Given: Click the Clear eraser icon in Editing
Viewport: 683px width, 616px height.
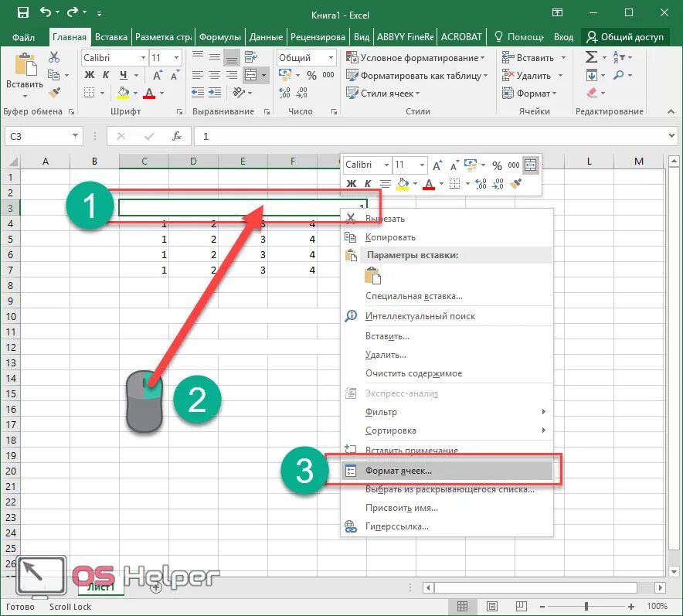Looking at the screenshot, I should tap(592, 93).
